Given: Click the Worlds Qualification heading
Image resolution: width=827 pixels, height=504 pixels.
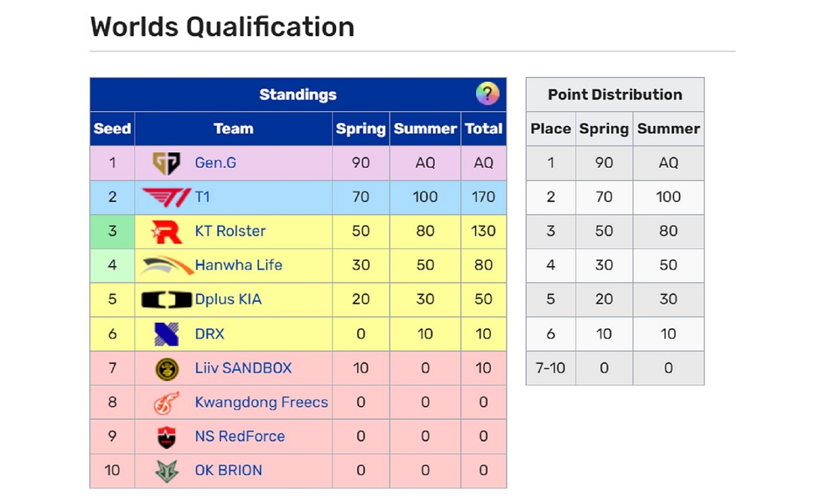Looking at the screenshot, I should click(222, 26).
